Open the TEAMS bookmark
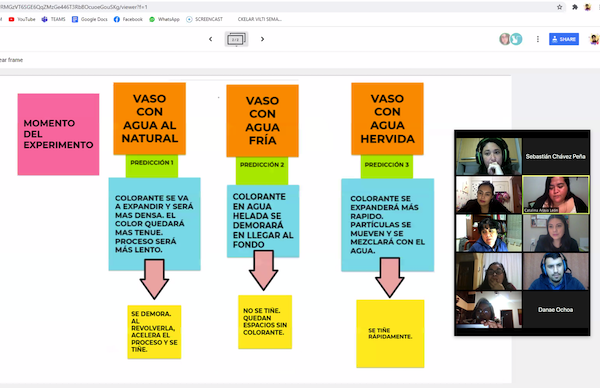 click(x=54, y=19)
